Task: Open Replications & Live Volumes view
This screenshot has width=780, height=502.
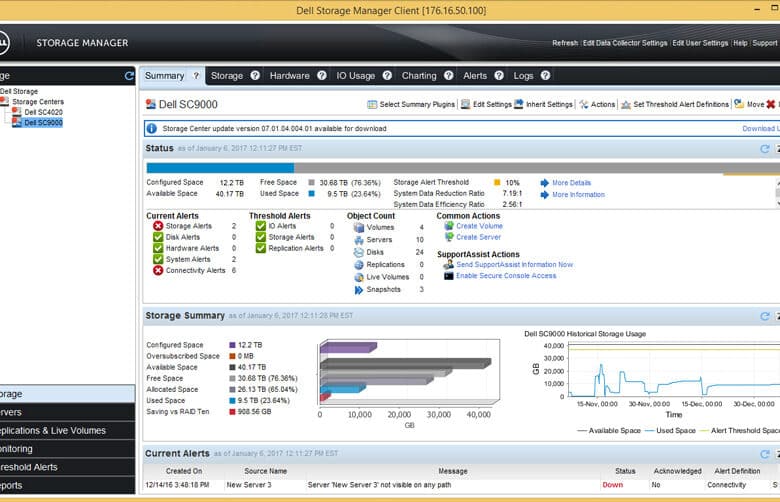Action: click(67, 431)
